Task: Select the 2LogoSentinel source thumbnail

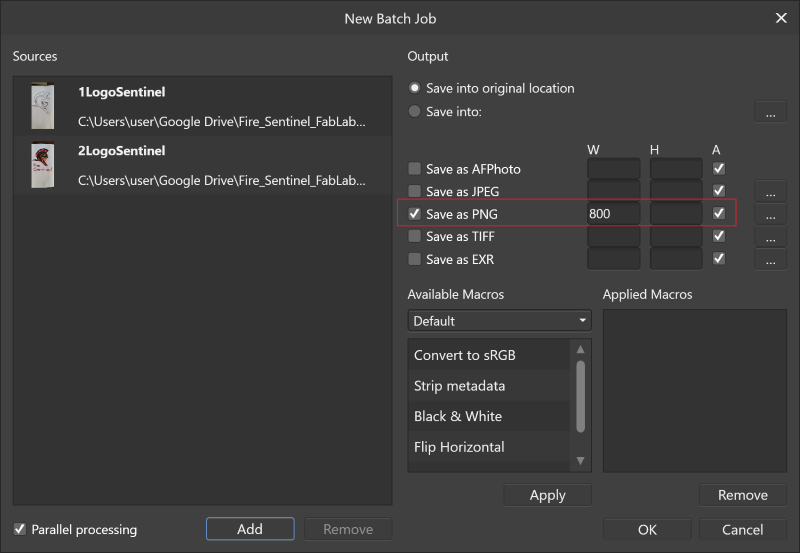Action: (42, 165)
